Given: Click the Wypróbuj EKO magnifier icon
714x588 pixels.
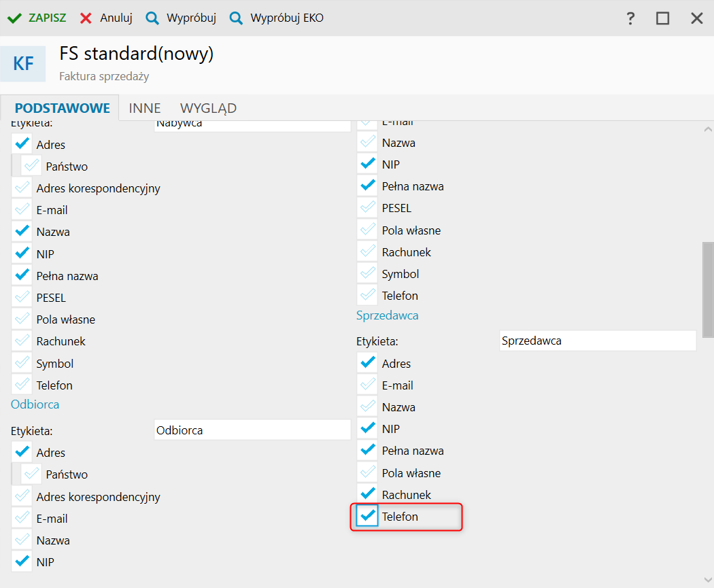Looking at the screenshot, I should [236, 18].
